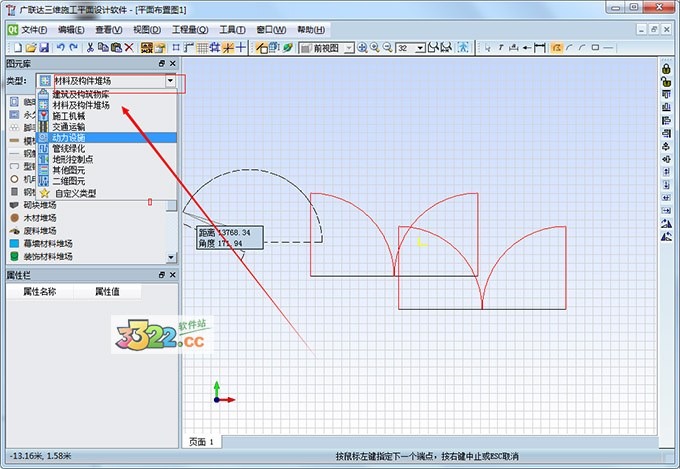Screen dimensions: 680x469
Task: Click the save file toolbar icon
Action: pos(43,47)
